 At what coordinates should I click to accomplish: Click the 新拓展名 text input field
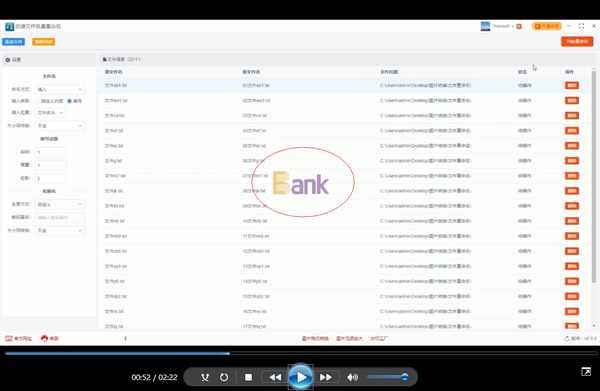click(60, 217)
